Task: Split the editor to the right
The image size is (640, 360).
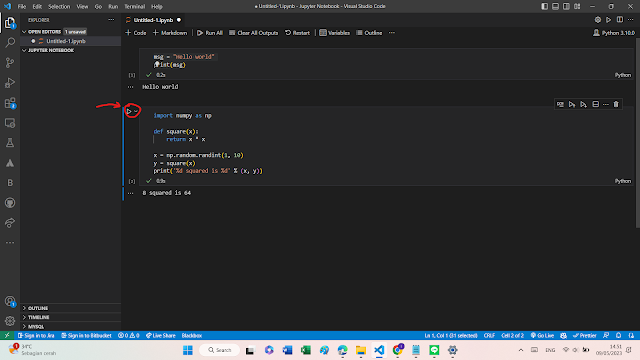Action: pos(620,20)
